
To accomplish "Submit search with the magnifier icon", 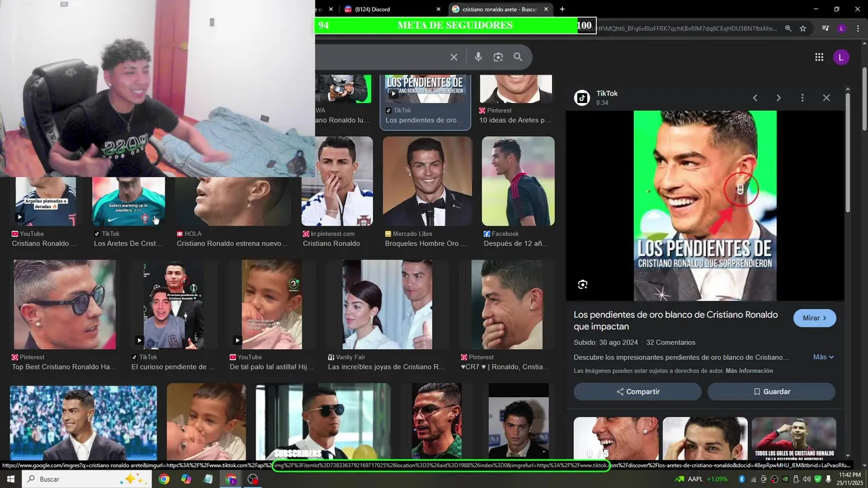I will pos(518,57).
